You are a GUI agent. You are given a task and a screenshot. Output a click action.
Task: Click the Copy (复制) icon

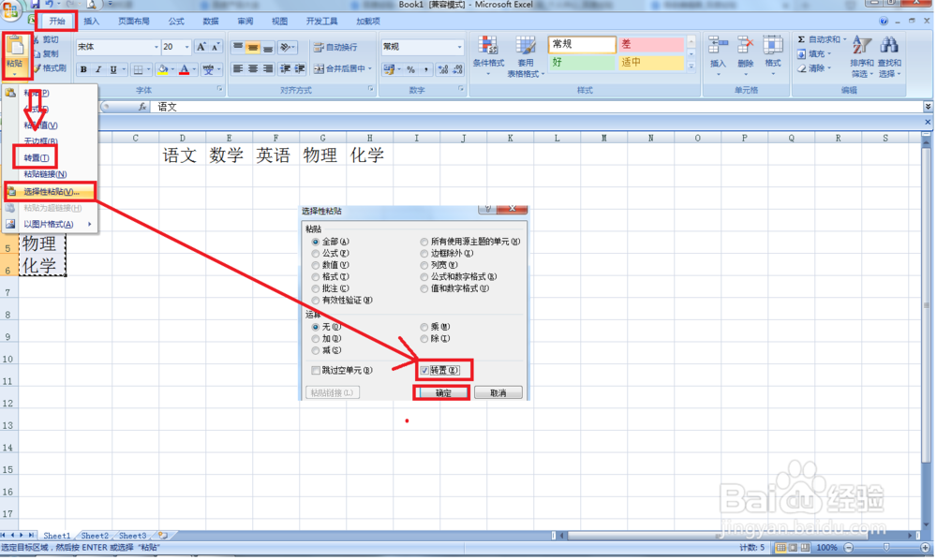tap(37, 53)
